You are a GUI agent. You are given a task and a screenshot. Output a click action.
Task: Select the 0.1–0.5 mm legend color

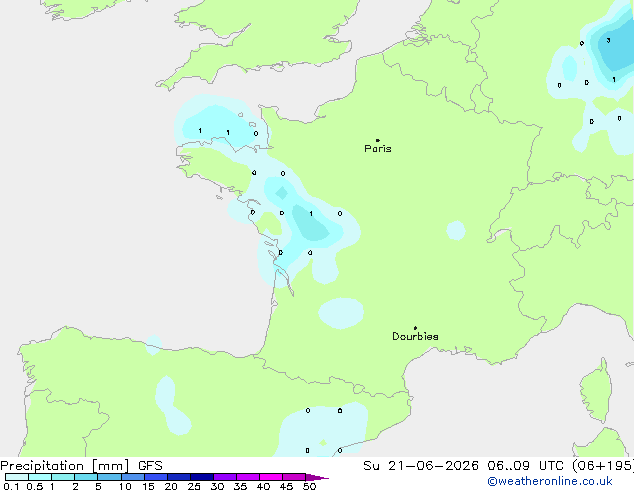coord(17,477)
